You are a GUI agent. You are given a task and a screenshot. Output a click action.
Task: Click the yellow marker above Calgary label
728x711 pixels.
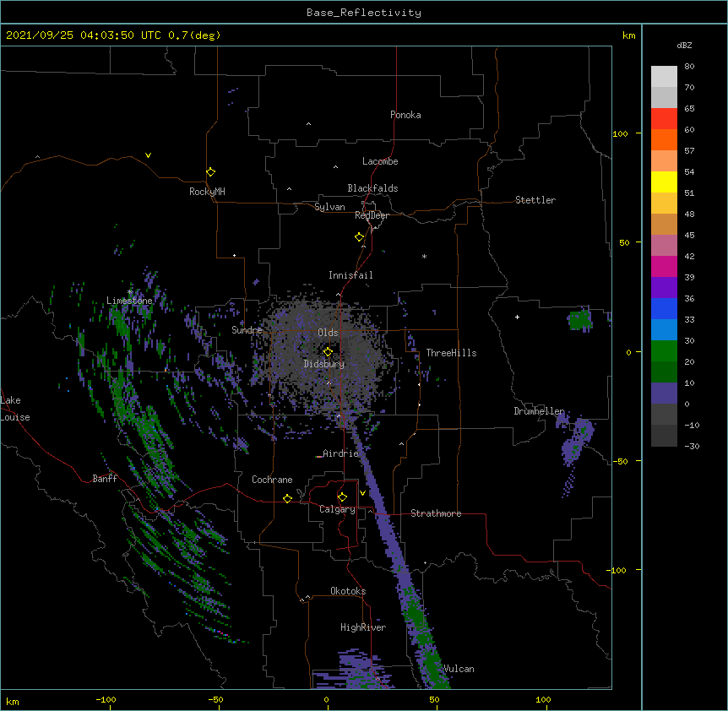tap(342, 497)
